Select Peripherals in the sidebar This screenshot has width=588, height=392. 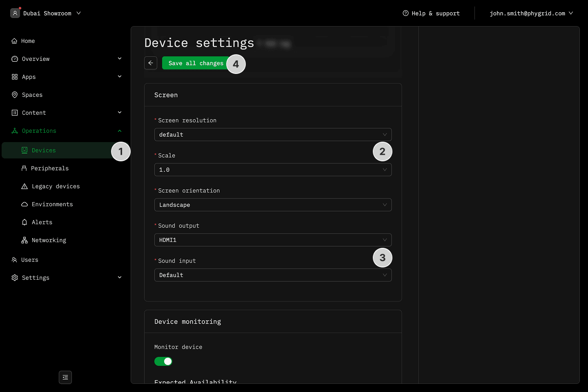click(50, 168)
